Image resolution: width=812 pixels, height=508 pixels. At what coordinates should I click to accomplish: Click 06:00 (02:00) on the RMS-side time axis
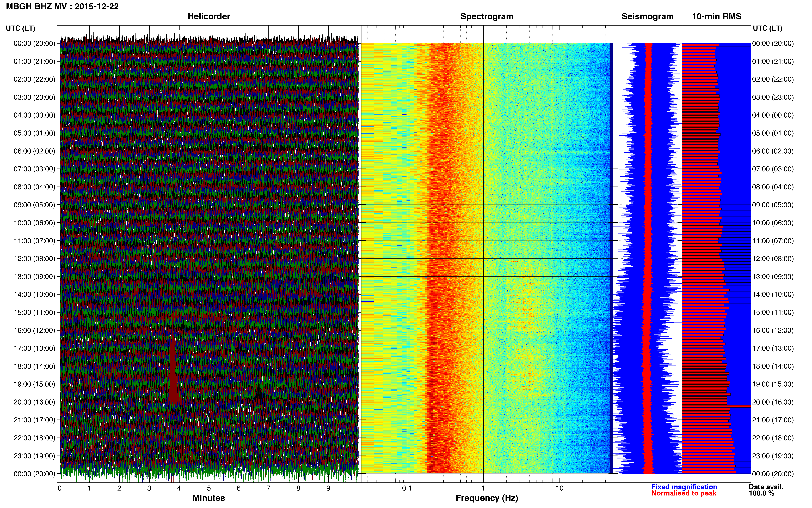click(x=773, y=151)
